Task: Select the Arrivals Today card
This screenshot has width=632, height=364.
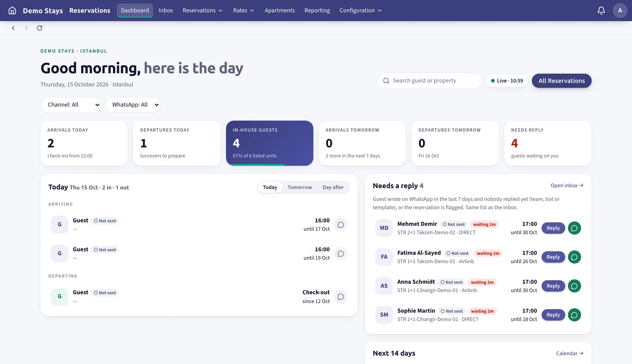Action: coord(84,143)
